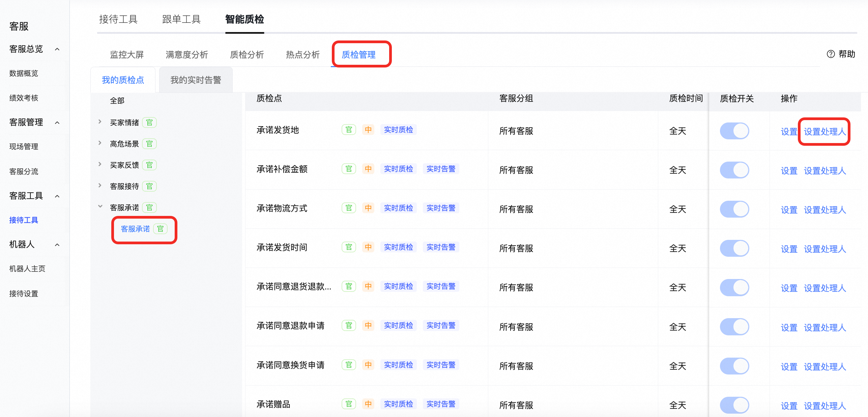Click the 官 badge beside 买家情绪
This screenshot has height=417, width=868.
149,122
